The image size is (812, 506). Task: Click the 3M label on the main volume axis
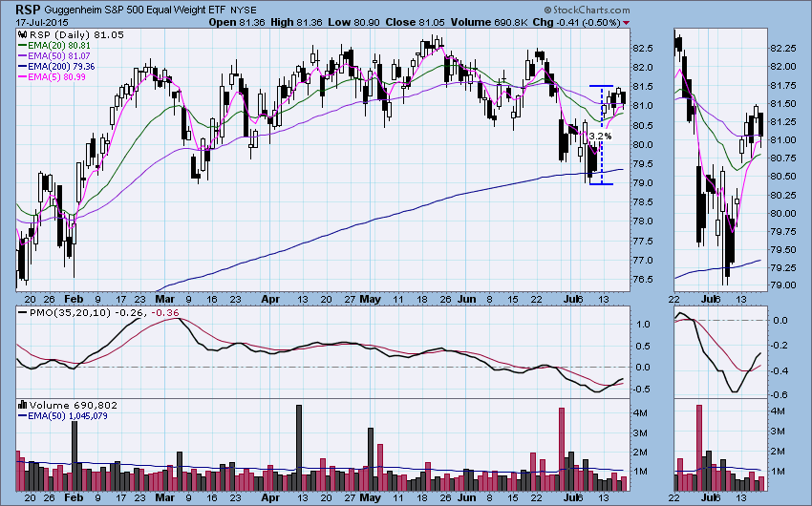point(641,432)
